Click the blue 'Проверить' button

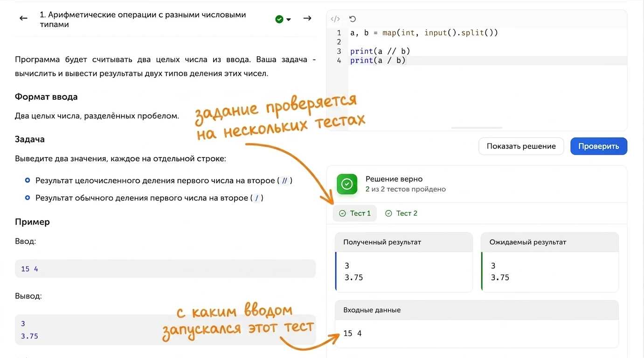pos(599,146)
